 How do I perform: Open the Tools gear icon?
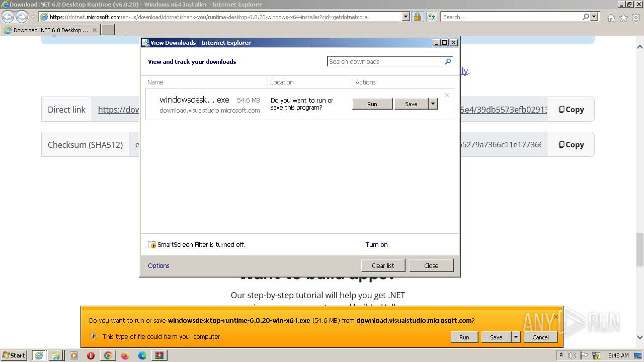(x=636, y=18)
